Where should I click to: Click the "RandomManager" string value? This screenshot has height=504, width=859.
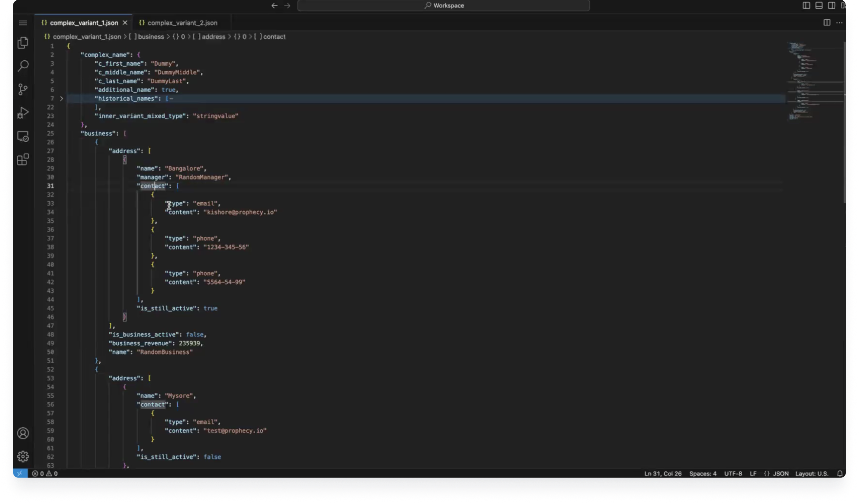tap(201, 177)
